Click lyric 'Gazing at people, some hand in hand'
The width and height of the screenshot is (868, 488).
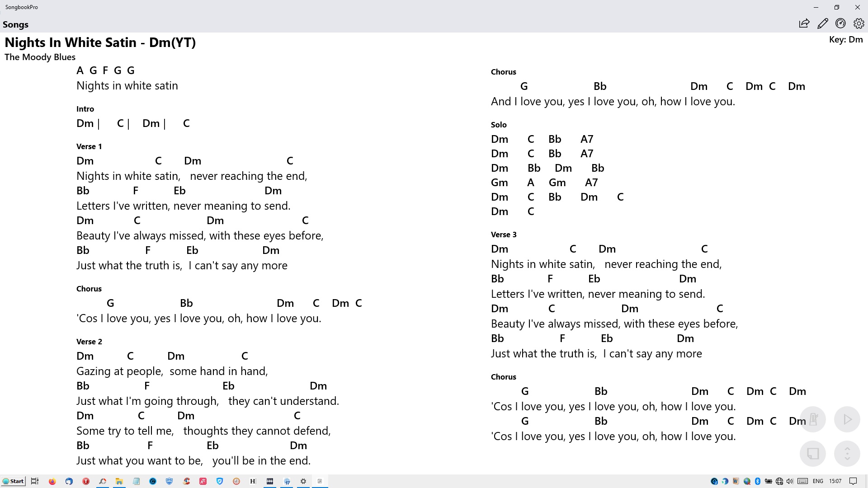pyautogui.click(x=172, y=371)
